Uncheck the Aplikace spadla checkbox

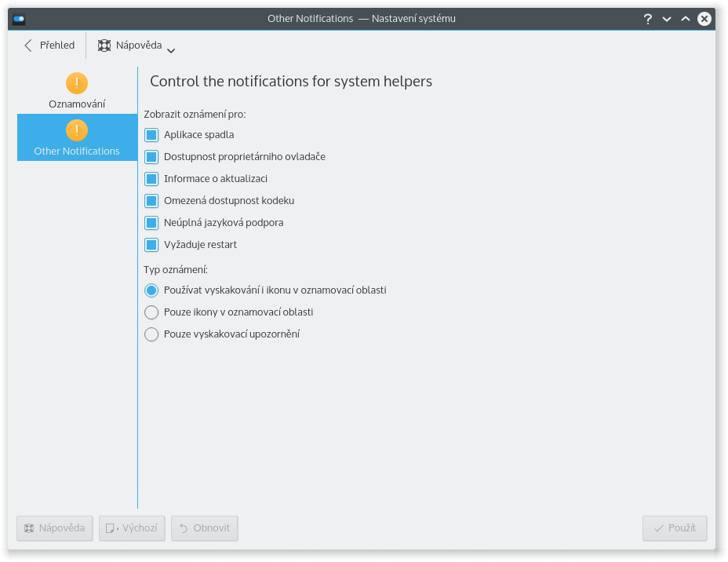click(151, 135)
